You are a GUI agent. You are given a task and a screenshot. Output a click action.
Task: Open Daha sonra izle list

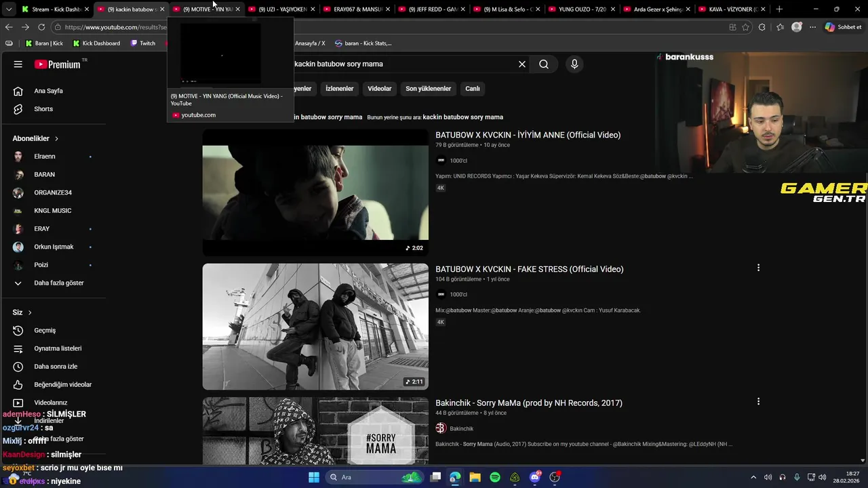pyautogui.click(x=53, y=367)
